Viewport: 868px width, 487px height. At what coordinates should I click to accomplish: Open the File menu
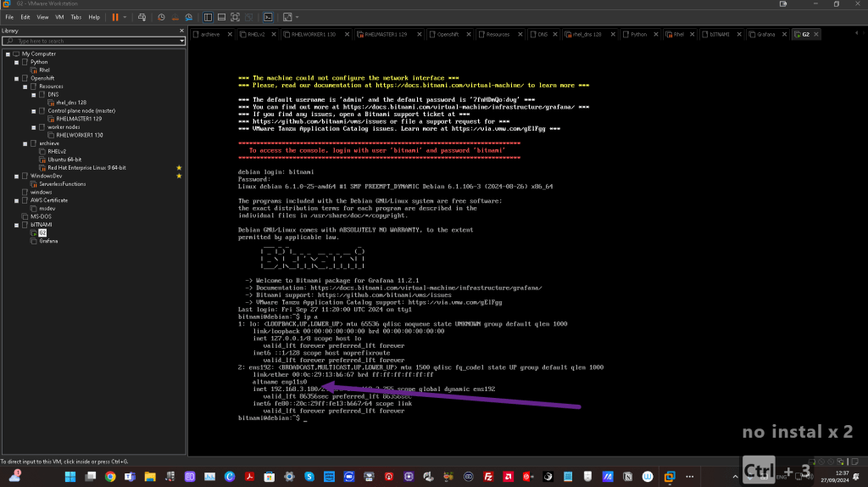point(9,17)
